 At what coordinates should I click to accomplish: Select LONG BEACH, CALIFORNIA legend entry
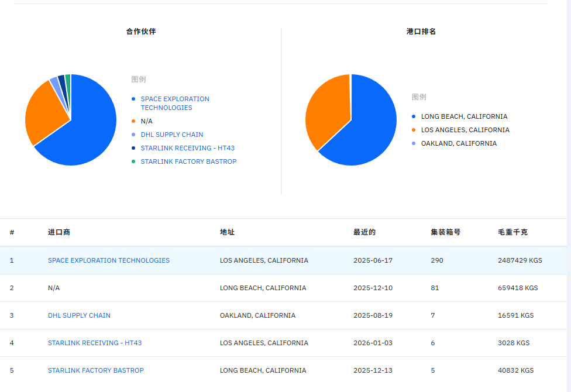464,116
